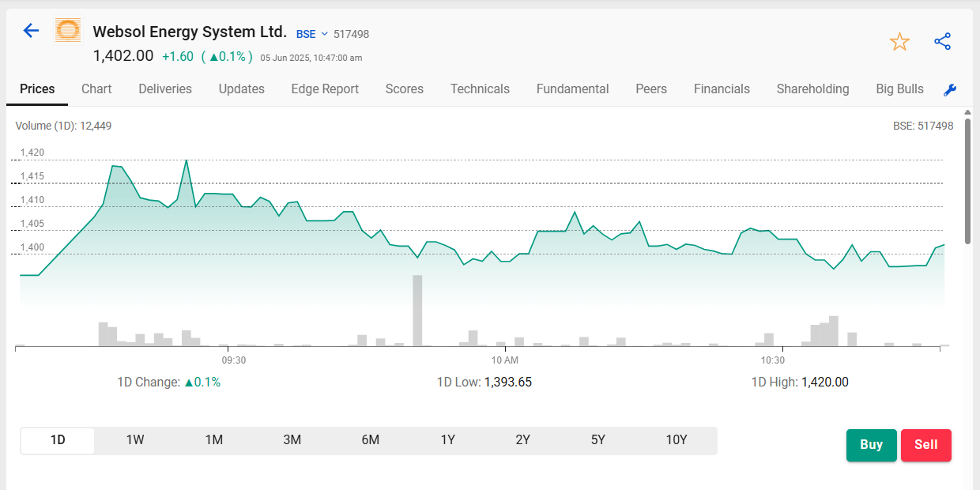
Task: Switch to the Chart tab
Action: (x=96, y=89)
